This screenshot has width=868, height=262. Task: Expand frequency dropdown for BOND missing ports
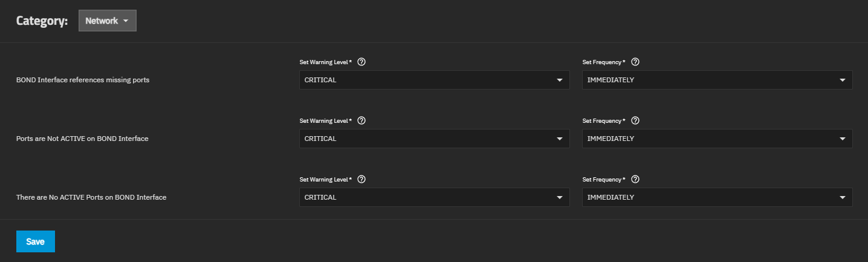pos(717,80)
